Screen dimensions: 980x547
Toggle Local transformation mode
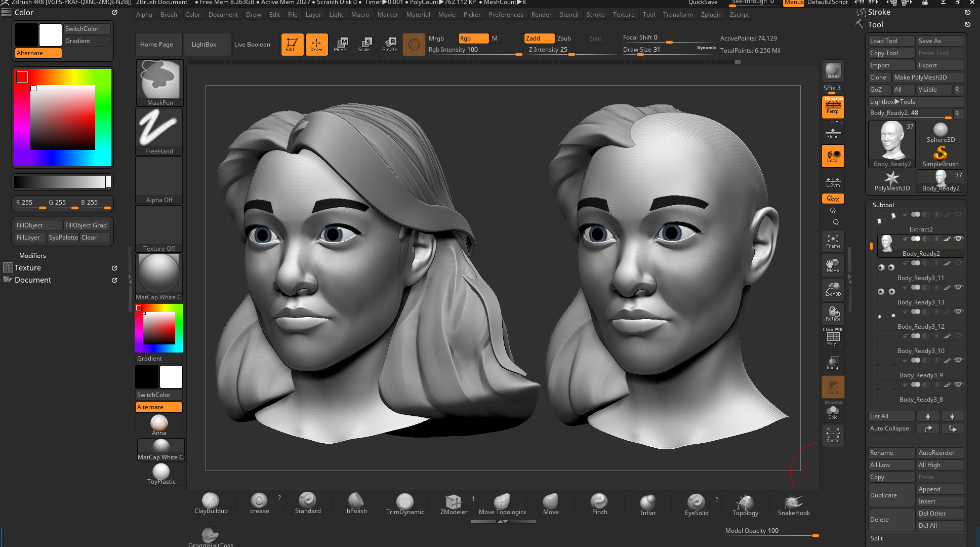point(833,156)
